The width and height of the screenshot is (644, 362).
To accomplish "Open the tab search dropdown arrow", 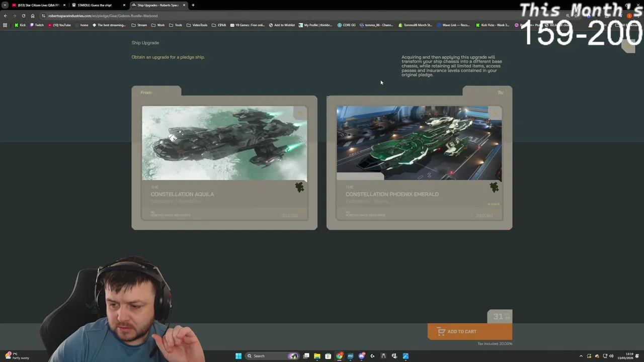I will 5,5.
